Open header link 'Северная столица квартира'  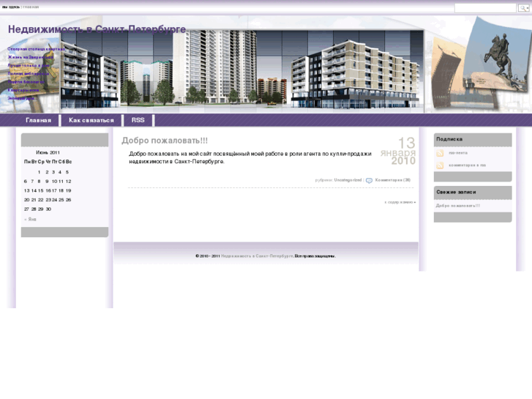(x=36, y=49)
